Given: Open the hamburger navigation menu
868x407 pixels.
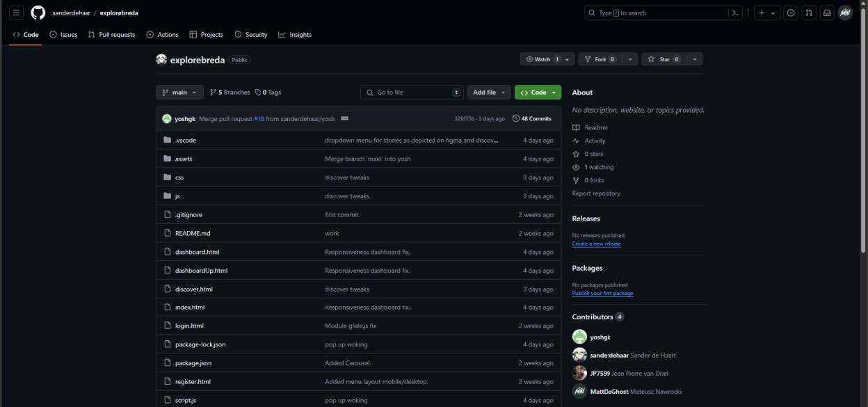Looking at the screenshot, I should (17, 13).
